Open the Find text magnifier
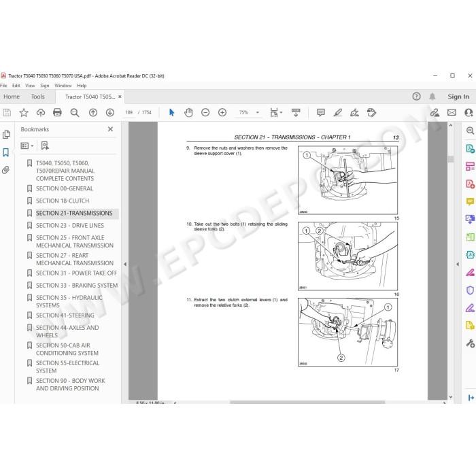Image resolution: width=476 pixels, height=476 pixels. point(75,113)
